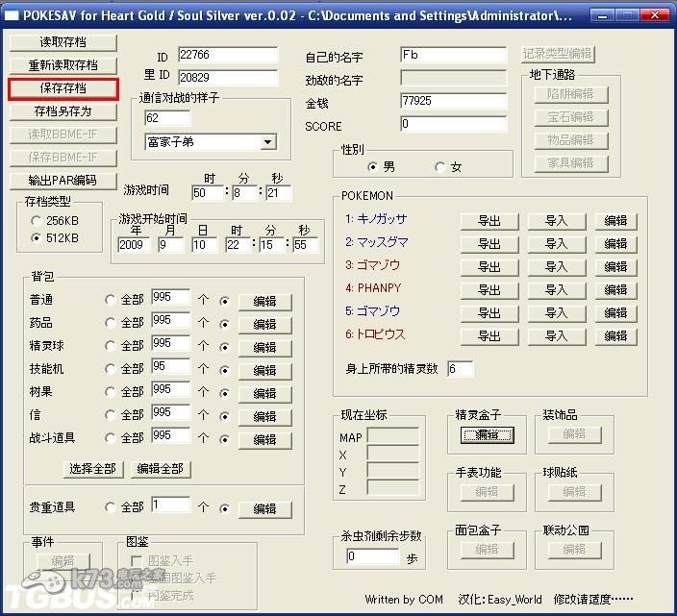Image resolution: width=677 pixels, height=616 pixels.
Task: Open the 精灵盒子 edit button
Action: point(487,434)
